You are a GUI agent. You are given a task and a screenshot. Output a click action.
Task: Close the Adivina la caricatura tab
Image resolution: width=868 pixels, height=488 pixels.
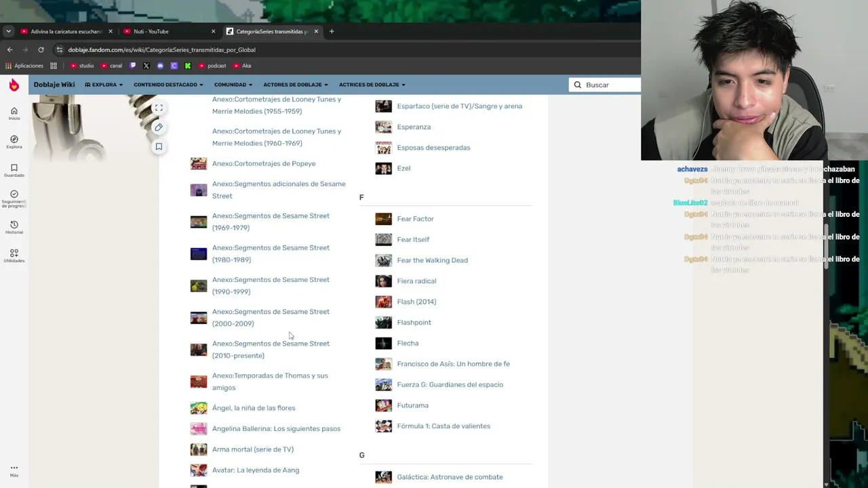111,31
